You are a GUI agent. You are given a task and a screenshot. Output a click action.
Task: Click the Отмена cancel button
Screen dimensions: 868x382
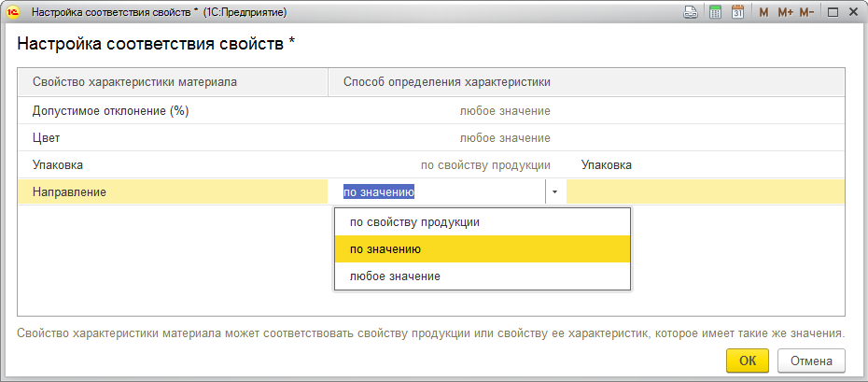click(811, 361)
